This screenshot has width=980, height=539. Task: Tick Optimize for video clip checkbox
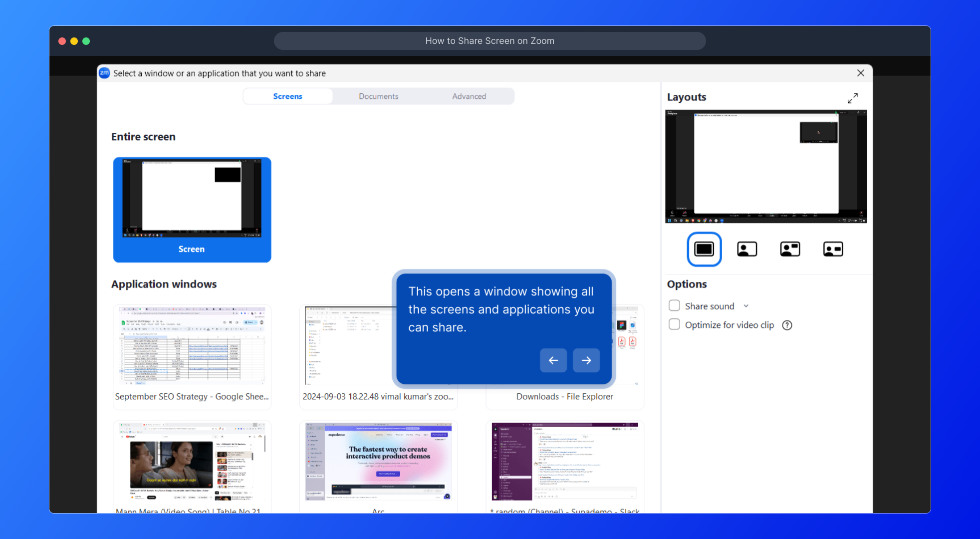[674, 325]
